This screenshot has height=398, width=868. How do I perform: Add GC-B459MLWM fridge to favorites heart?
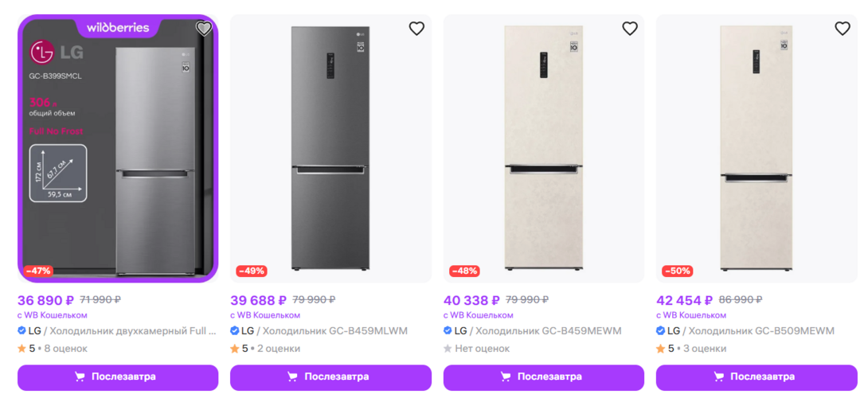tap(416, 29)
